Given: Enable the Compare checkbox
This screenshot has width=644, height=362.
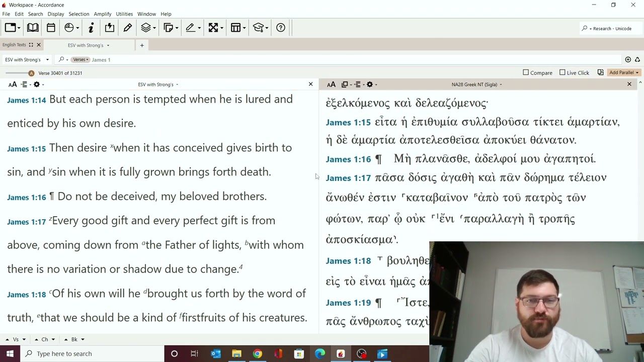Looking at the screenshot, I should (526, 72).
